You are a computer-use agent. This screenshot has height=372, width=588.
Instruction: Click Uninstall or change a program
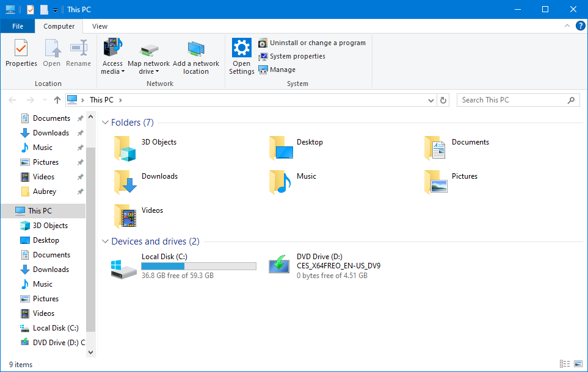[313, 43]
